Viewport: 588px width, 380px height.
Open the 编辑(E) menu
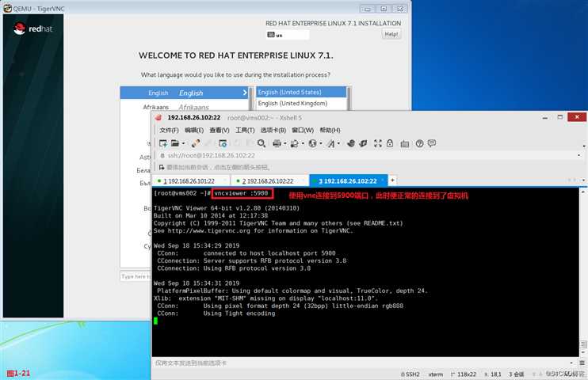[194, 130]
